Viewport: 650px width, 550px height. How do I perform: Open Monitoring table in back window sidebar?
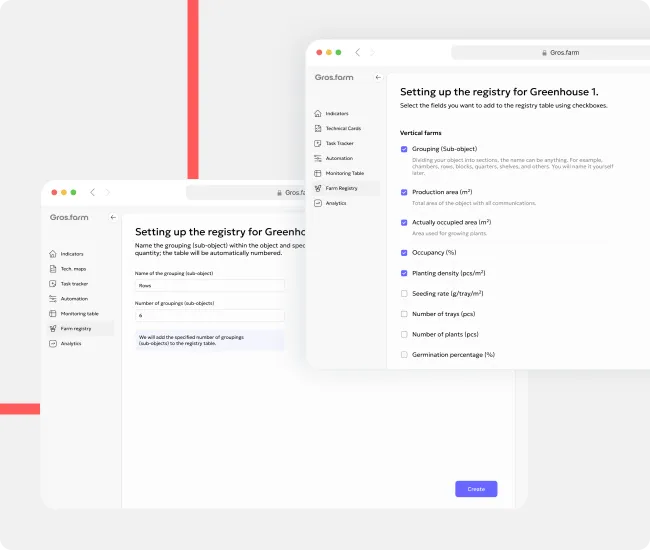(x=79, y=314)
